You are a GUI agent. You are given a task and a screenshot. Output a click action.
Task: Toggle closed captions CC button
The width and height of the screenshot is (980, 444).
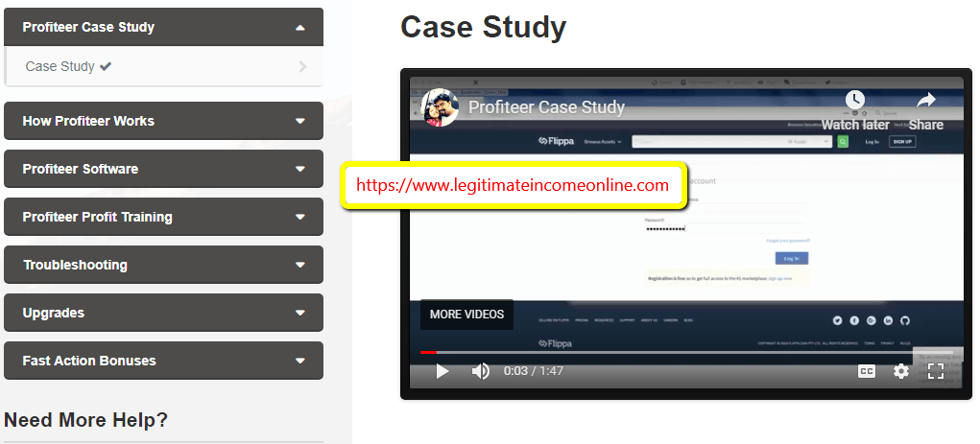[x=866, y=371]
